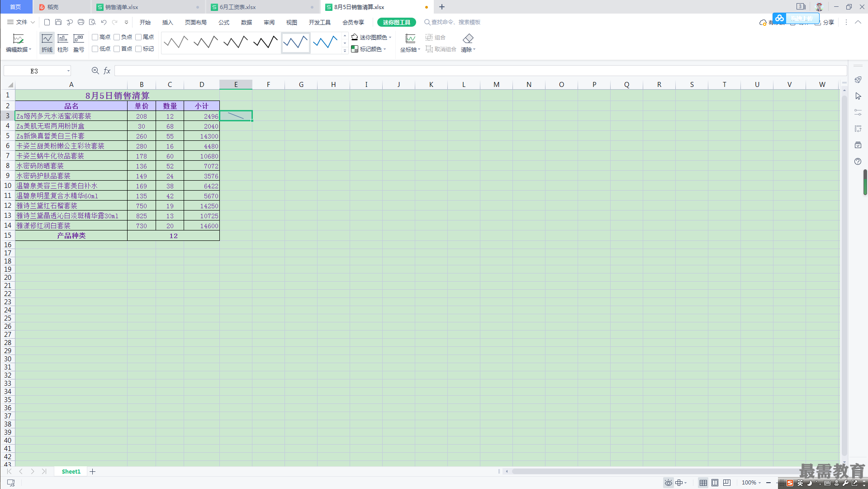Click the New document icon

point(47,22)
